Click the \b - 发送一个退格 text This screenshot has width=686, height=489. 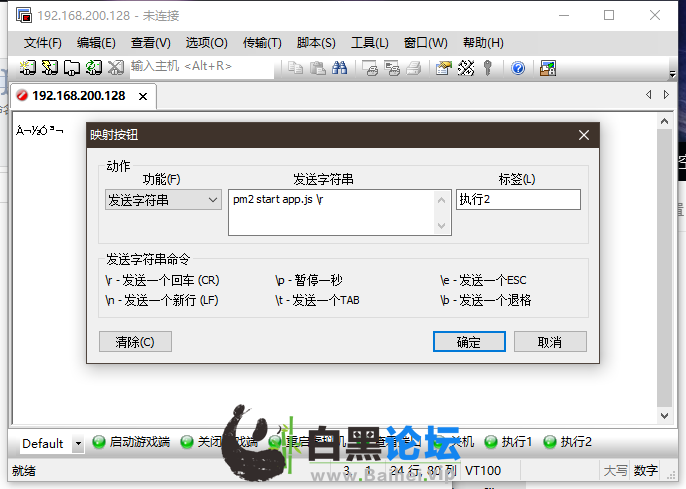(486, 300)
